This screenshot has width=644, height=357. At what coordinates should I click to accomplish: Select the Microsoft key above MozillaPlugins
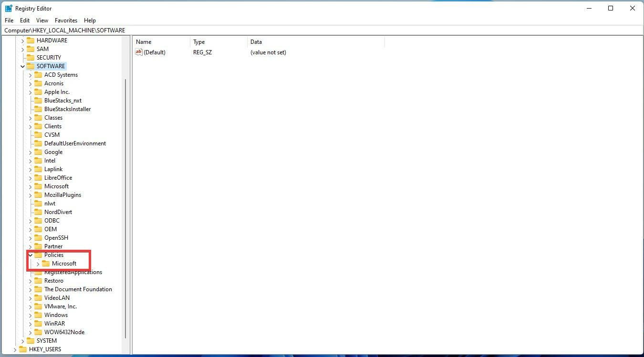(x=56, y=186)
